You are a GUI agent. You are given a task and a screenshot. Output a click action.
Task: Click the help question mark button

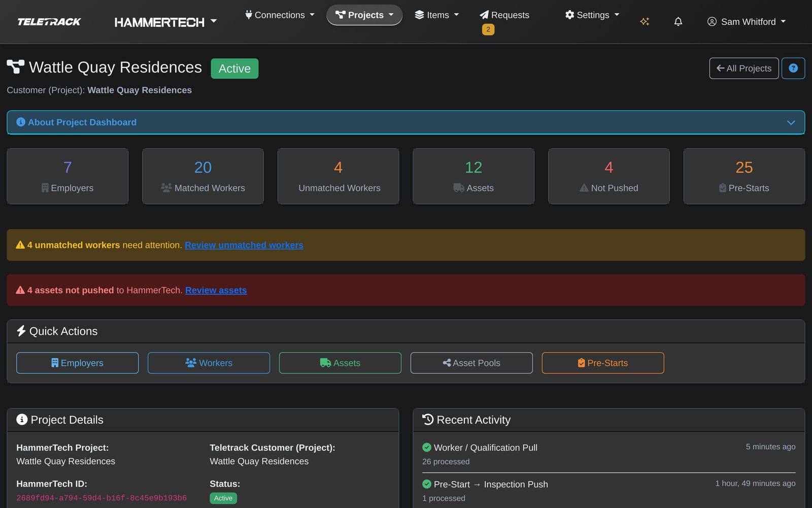point(793,68)
